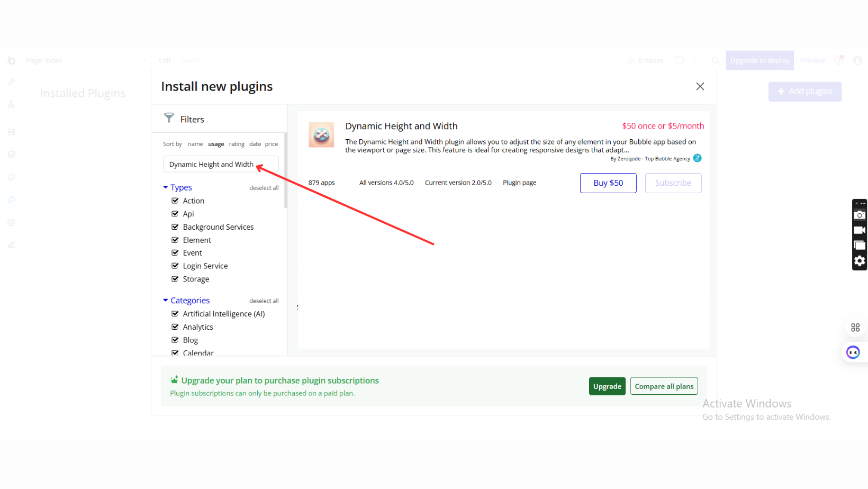Image resolution: width=868 pixels, height=489 pixels.
Task: Sort plugins by rating
Action: coord(237,144)
